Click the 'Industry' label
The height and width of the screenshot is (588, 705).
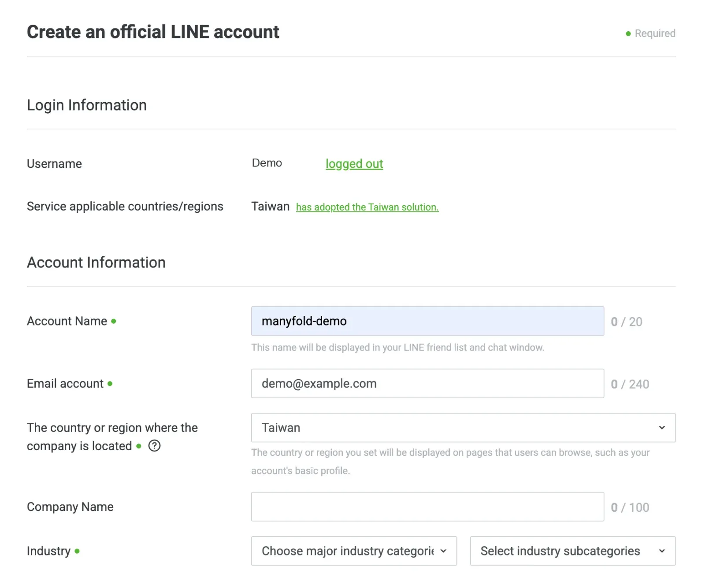(x=48, y=551)
